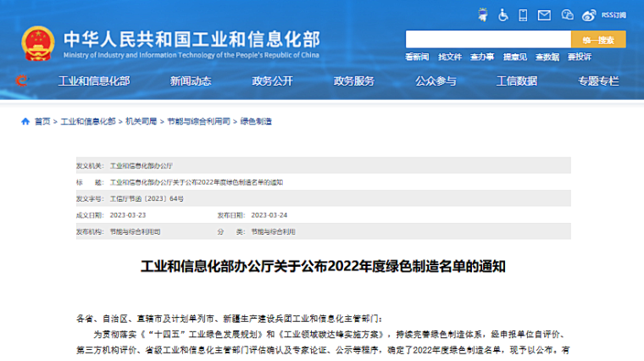This screenshot has height=361, width=644.
Task: Open the 工信数据 menu item
Action: pos(516,81)
